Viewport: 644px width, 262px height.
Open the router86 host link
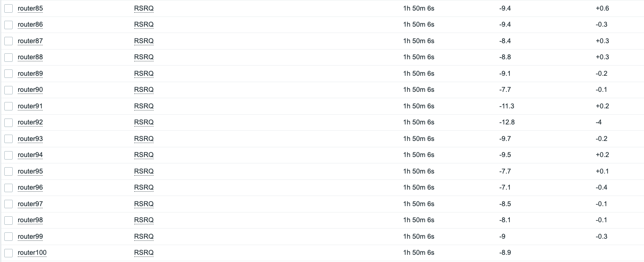pos(30,25)
